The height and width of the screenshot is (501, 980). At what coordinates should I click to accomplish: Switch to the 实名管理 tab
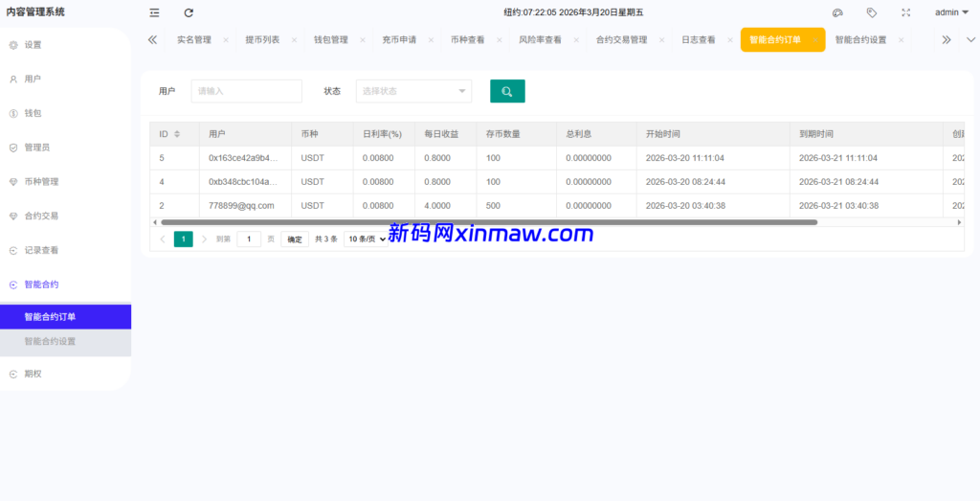[x=193, y=39]
